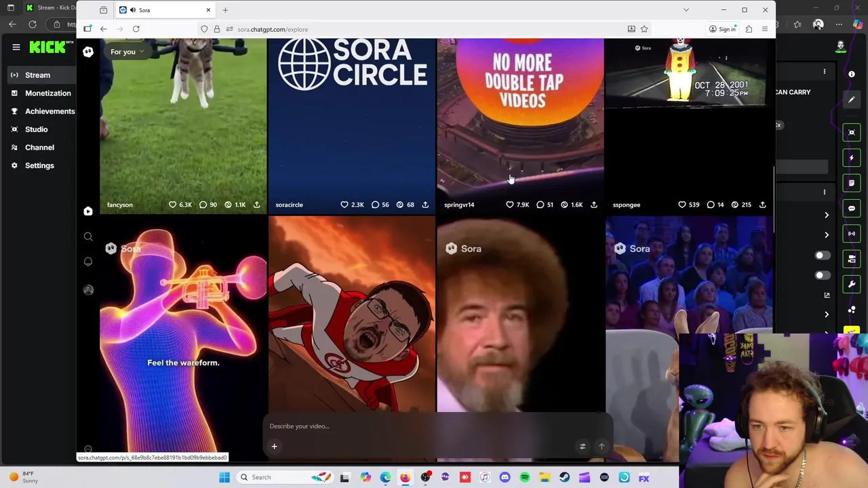Open the Sora search icon in sidebar
Viewport: 868px width, 488px height.
(88, 237)
